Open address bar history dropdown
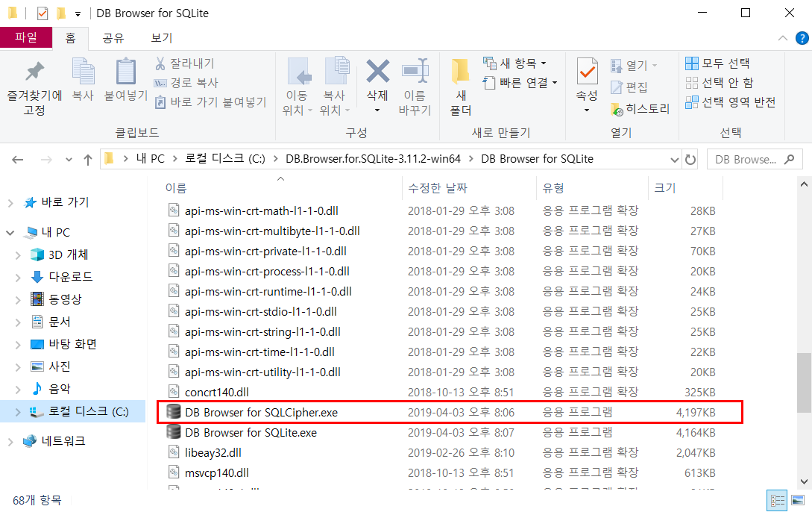Viewport: 812px width, 512px height. click(x=674, y=160)
